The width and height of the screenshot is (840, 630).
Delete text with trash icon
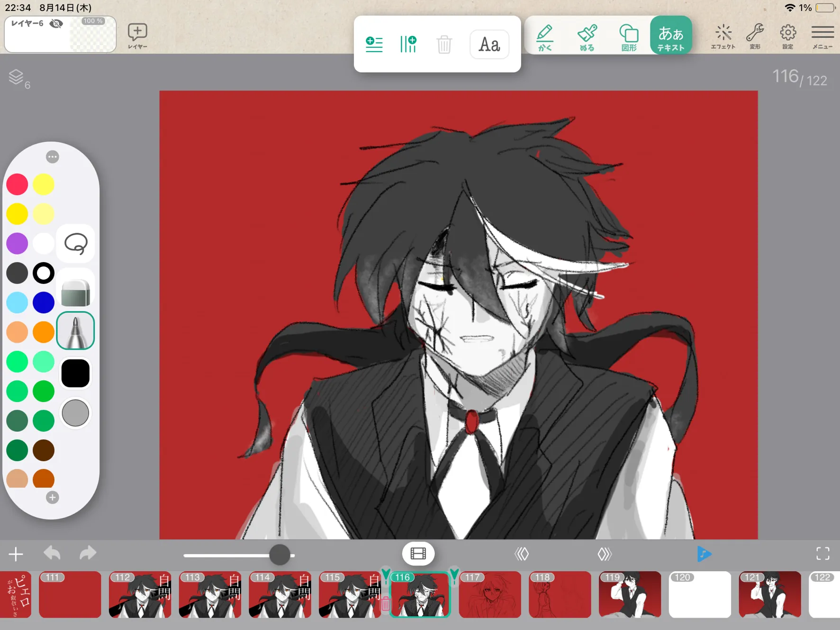(x=444, y=45)
